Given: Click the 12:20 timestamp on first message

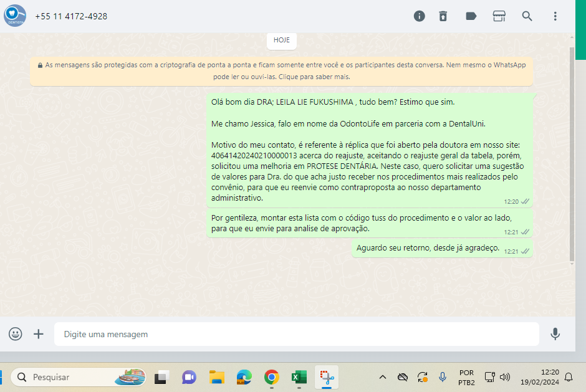Looking at the screenshot, I should coord(511,202).
